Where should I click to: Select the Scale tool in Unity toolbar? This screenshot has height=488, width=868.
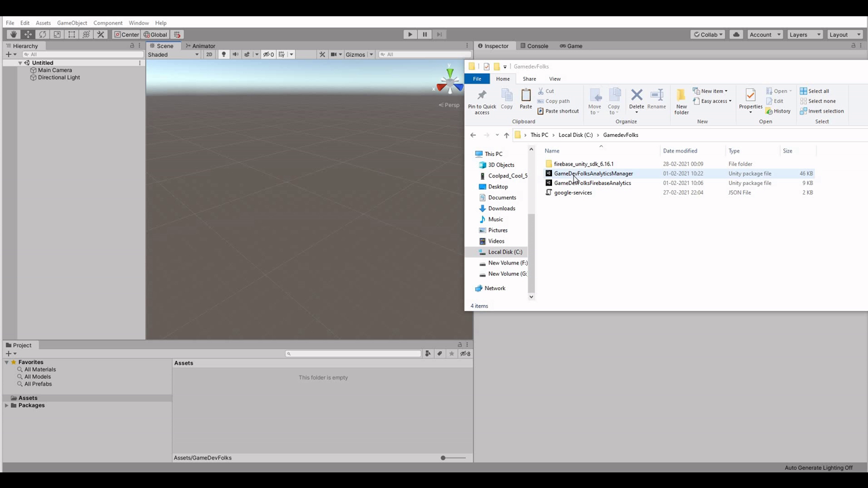point(57,35)
